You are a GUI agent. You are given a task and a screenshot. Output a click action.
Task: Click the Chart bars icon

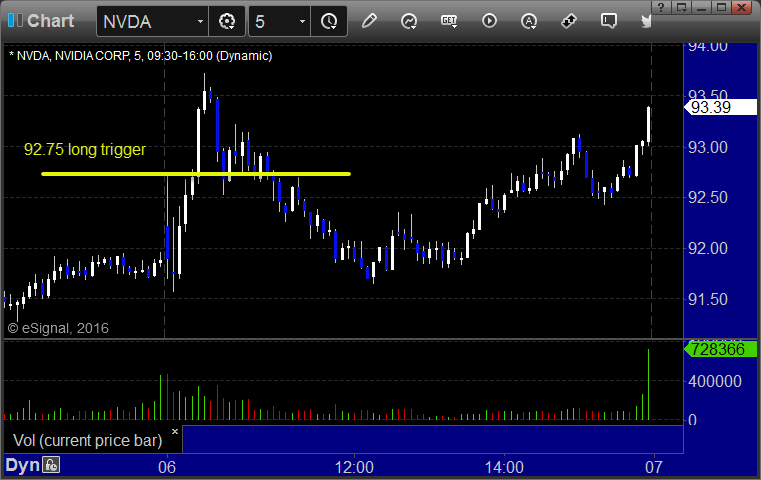[x=15, y=21]
